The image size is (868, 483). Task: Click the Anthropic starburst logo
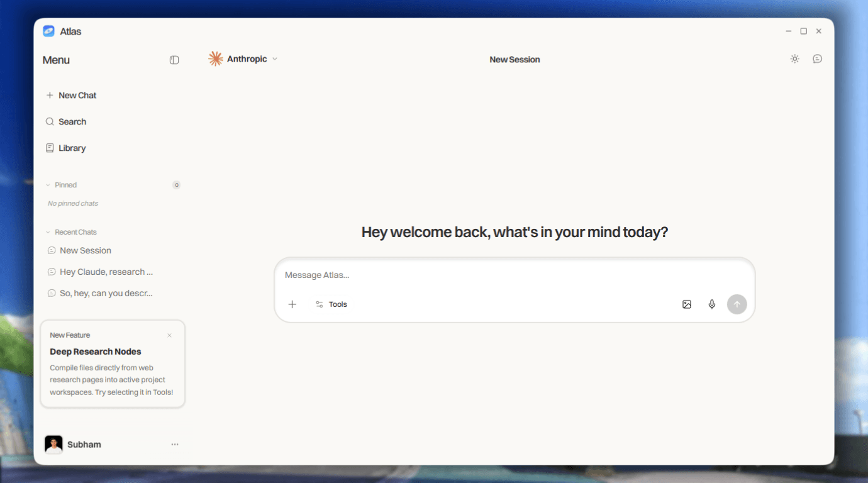click(216, 59)
